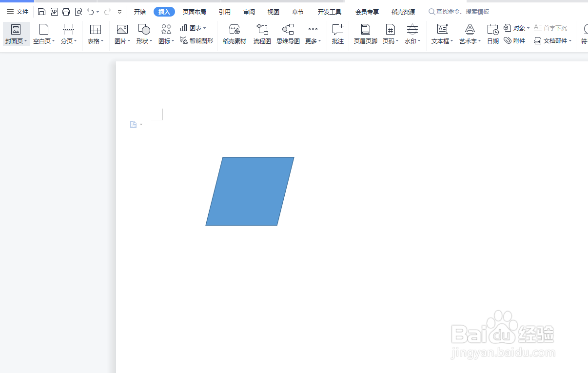Click the print icon
This screenshot has height=373, width=588.
[66, 12]
